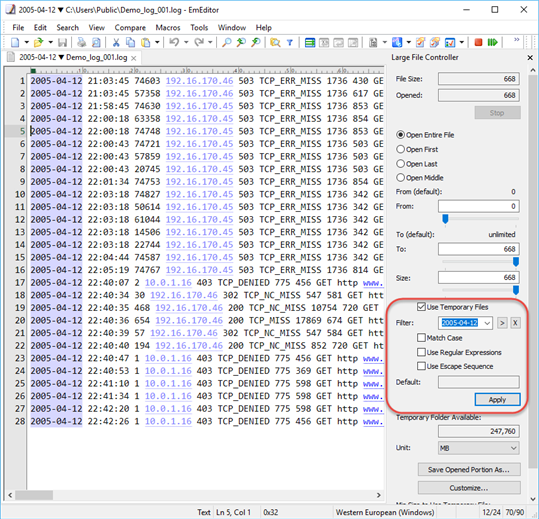Open the Tools menu
The height and width of the screenshot is (519, 539).
click(199, 27)
